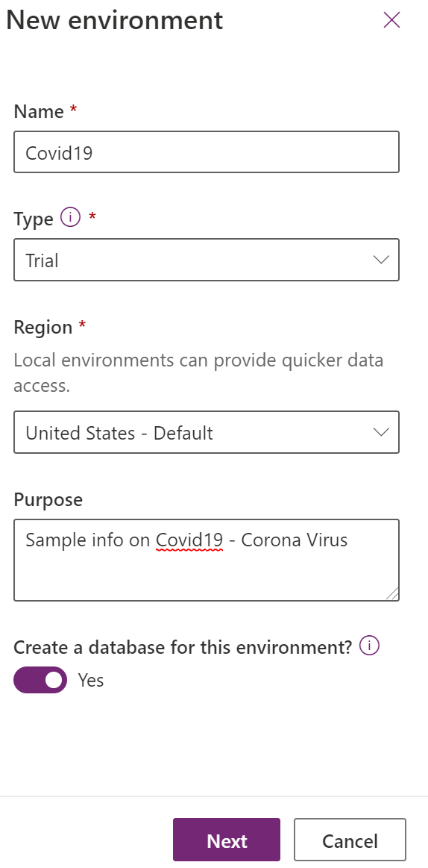The image size is (428, 868).
Task: Click the Next button
Action: coord(227,840)
